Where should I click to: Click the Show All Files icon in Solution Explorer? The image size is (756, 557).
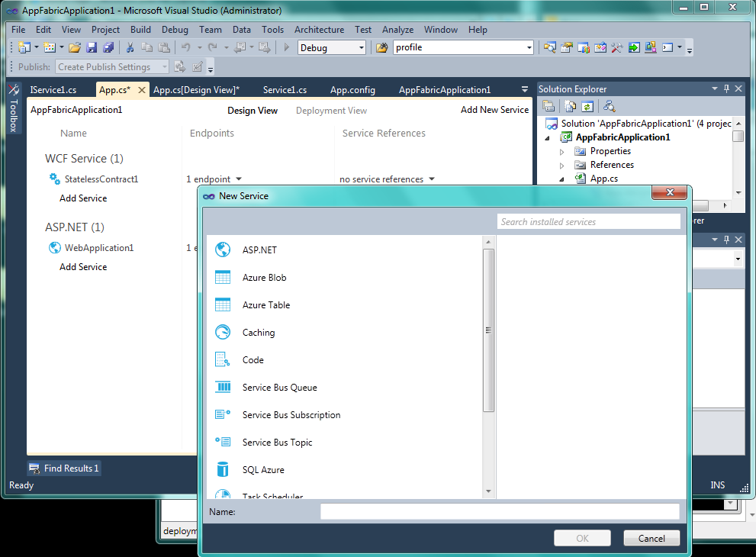571,106
